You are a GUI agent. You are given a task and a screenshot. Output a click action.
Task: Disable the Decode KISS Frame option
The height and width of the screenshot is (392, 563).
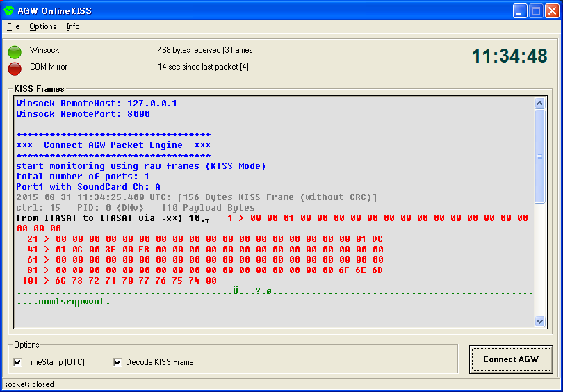118,362
